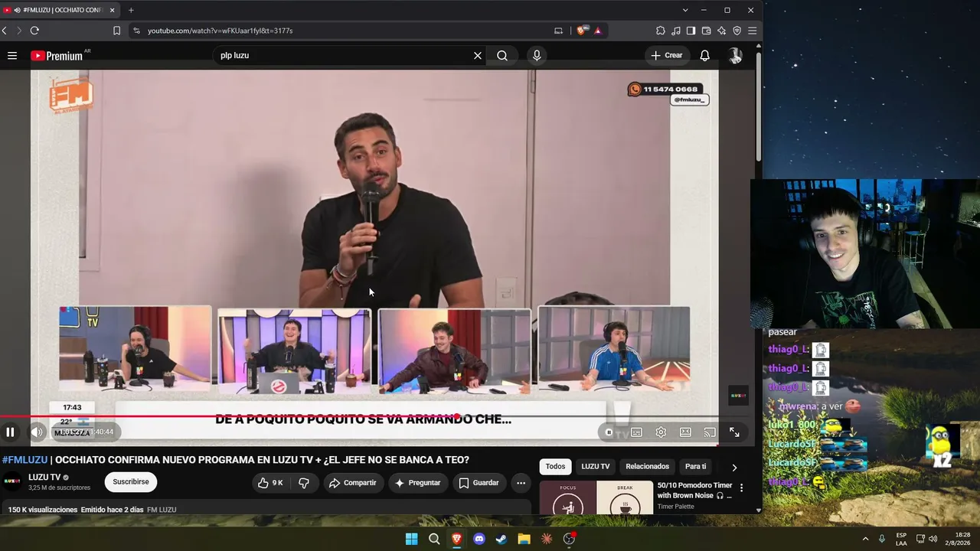Open Steam from the taskbar
The image size is (980, 551).
point(501,539)
